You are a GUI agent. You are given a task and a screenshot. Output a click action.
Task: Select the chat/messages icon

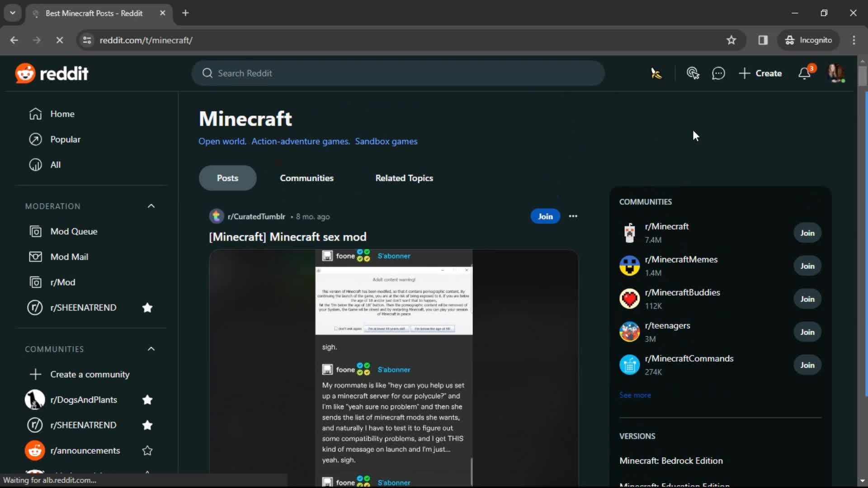718,73
